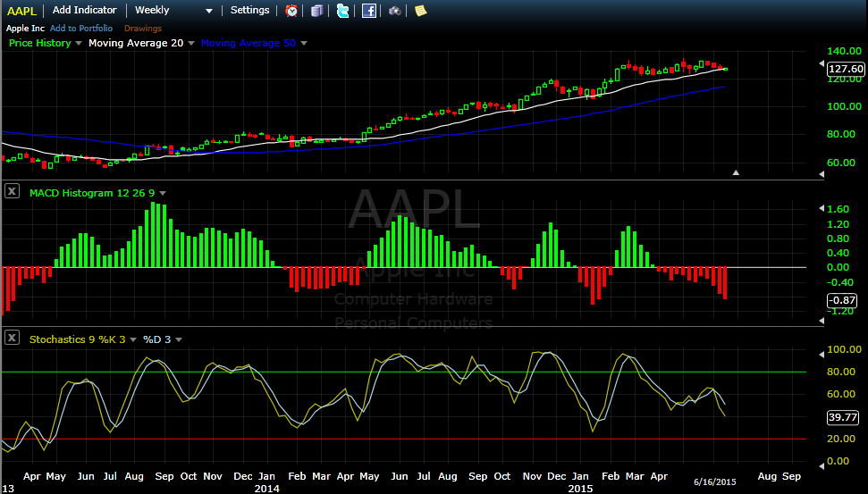868x494 pixels.
Task: Click the arrow next to 100.00 on Stochastics axis
Action: tap(822, 355)
